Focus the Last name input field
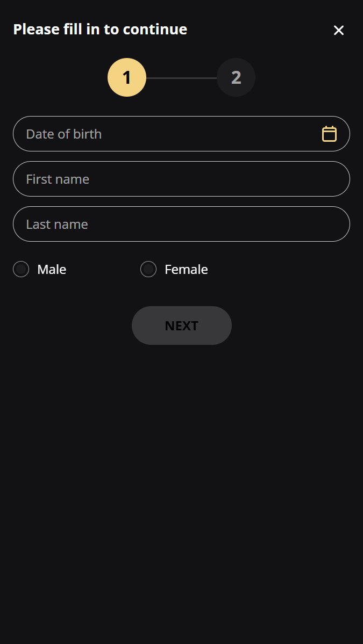The height and width of the screenshot is (644, 363). click(x=181, y=225)
